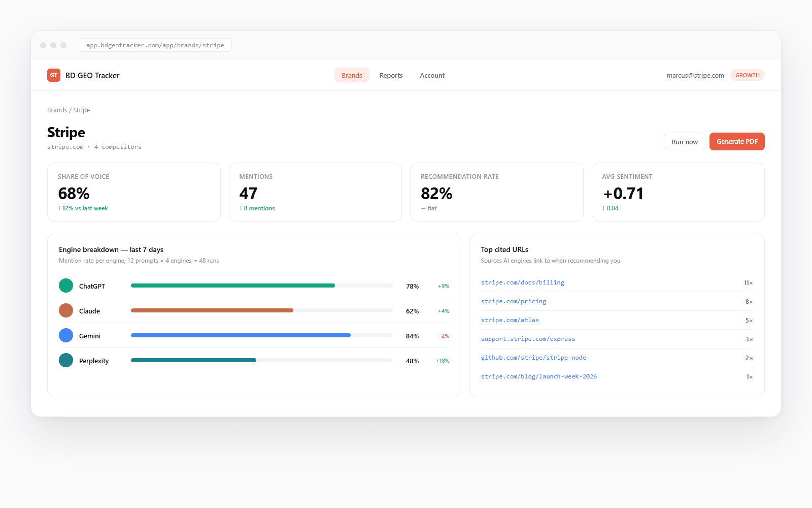Click the browser address bar URL field
This screenshot has width=812, height=508.
(155, 45)
